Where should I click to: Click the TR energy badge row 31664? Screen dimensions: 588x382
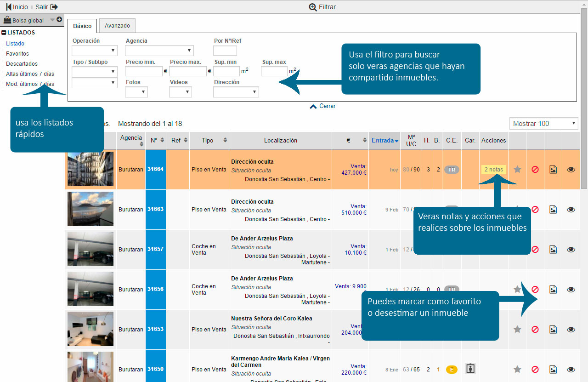click(452, 170)
